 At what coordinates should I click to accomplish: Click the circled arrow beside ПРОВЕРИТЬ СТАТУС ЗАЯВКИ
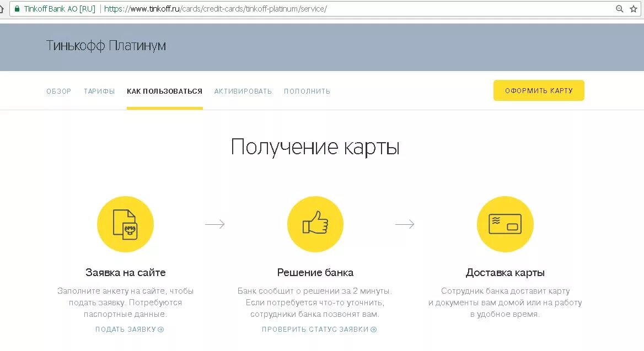pyautogui.click(x=373, y=330)
